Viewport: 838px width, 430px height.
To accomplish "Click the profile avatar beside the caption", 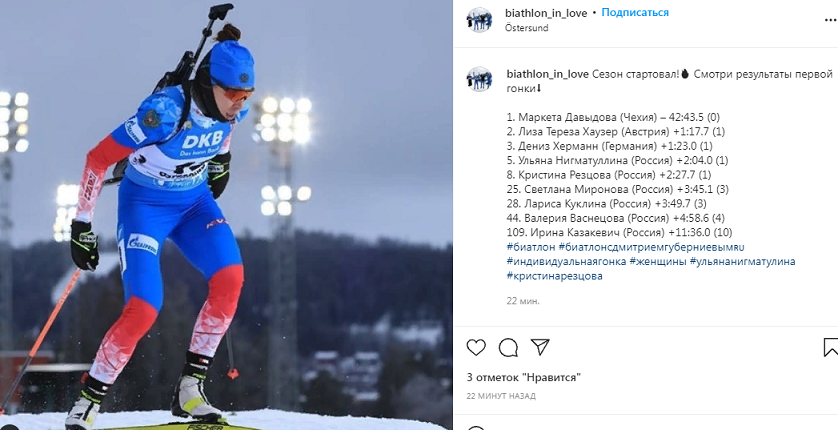I will [479, 79].
